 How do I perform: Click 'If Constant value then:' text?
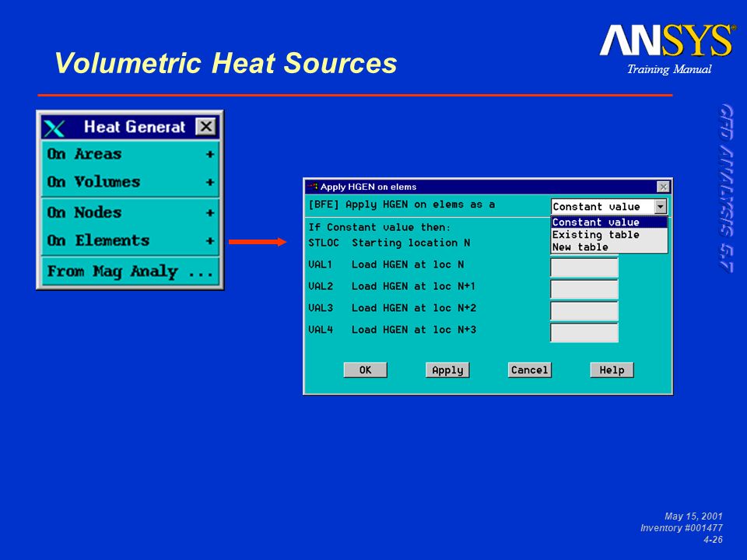[x=379, y=227]
